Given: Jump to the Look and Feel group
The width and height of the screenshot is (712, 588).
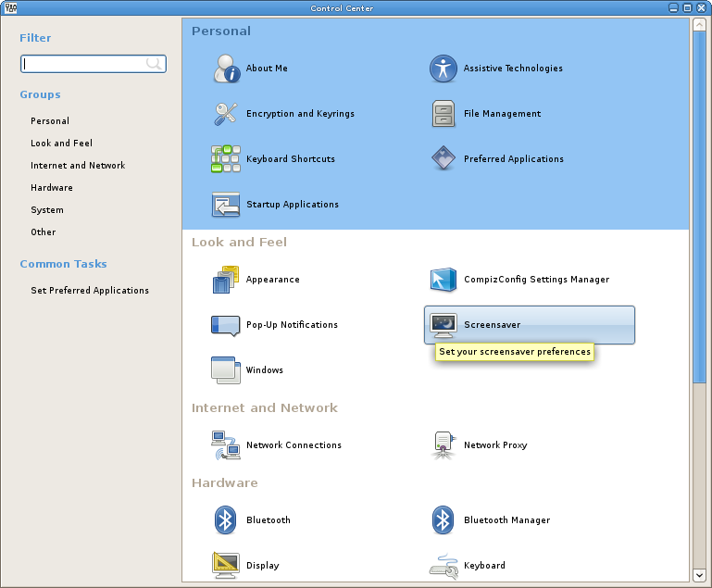Looking at the screenshot, I should (61, 144).
